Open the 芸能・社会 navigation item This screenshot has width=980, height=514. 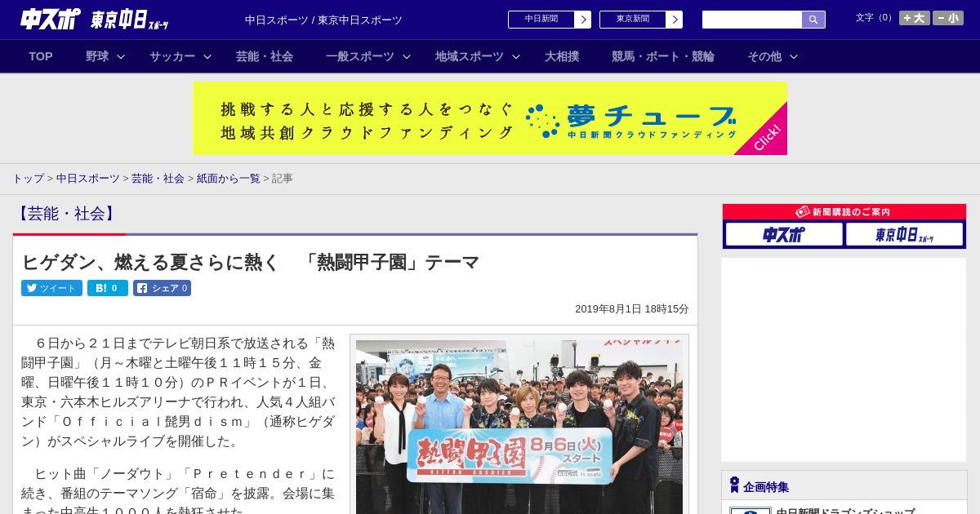click(x=265, y=56)
